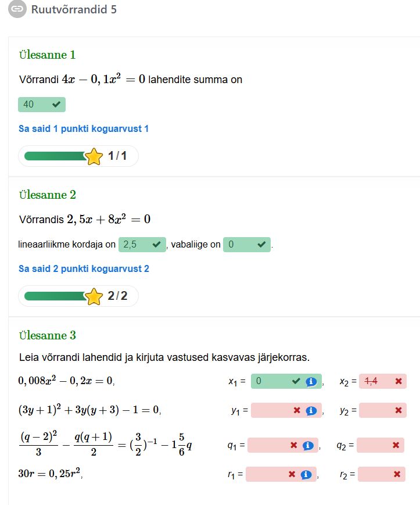
Task: Click the Ülesanne 1 green progress bar
Action: coord(55,156)
